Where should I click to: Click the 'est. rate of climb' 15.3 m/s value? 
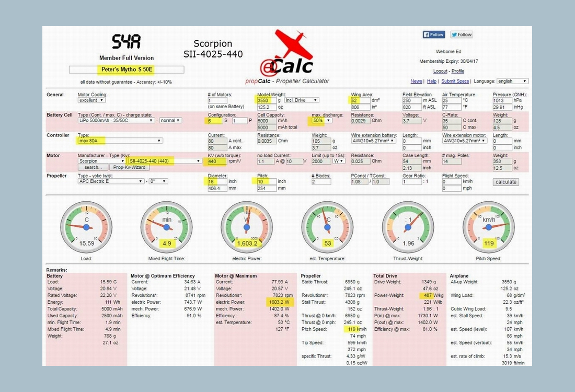[512, 356]
